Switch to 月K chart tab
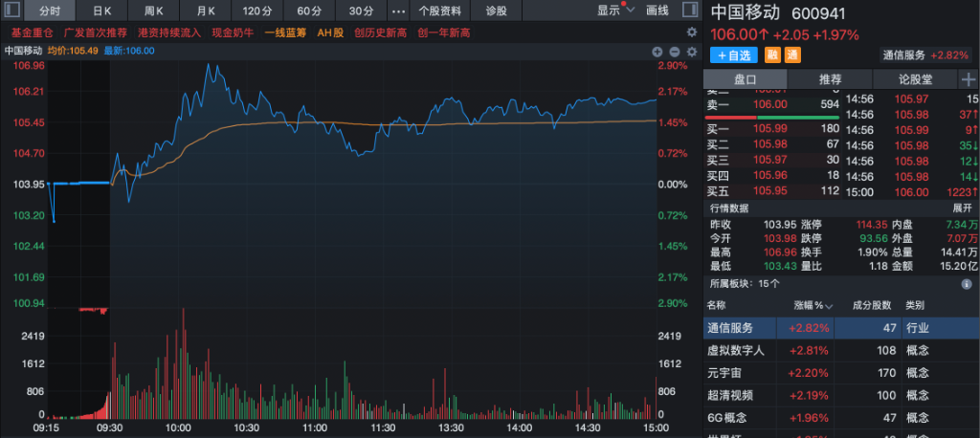Screen dimensions: 980x438 pos(206,11)
